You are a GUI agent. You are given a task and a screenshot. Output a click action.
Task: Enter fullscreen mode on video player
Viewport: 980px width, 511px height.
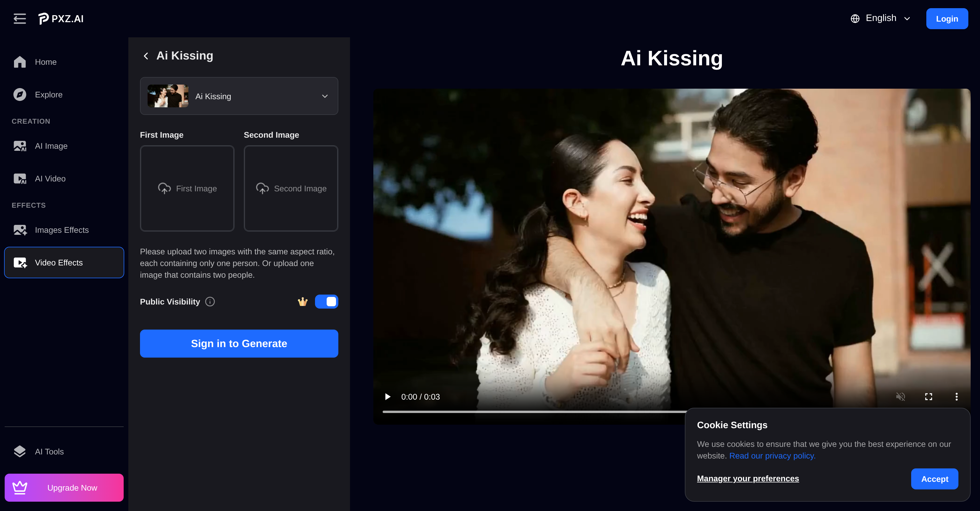tap(929, 396)
